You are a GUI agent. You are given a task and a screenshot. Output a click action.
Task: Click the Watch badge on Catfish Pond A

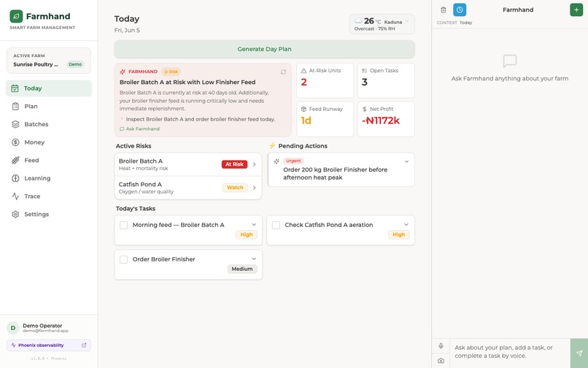coord(235,188)
